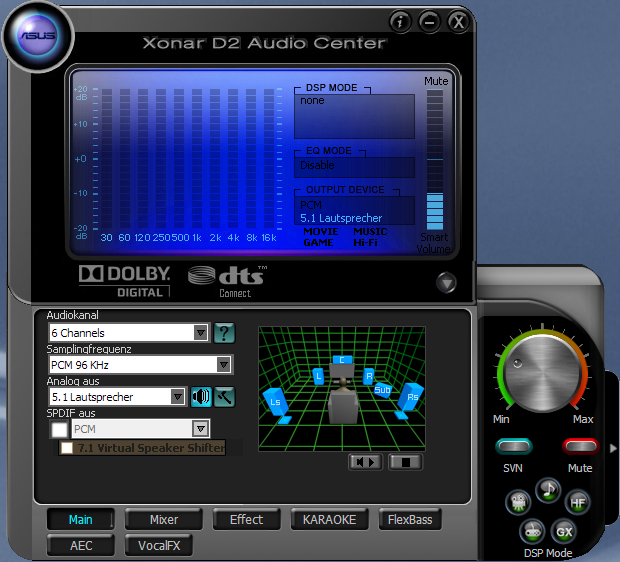Click the center C speaker
Image resolution: width=620 pixels, height=562 pixels.
point(342,360)
